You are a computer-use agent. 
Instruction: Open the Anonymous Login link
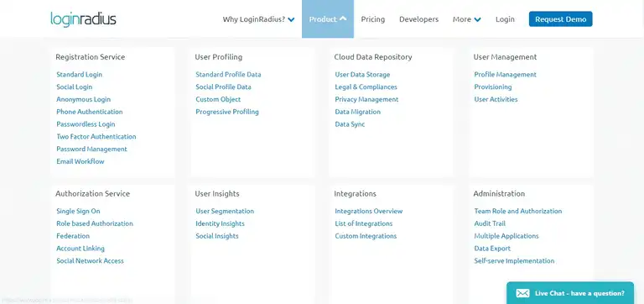tap(83, 99)
